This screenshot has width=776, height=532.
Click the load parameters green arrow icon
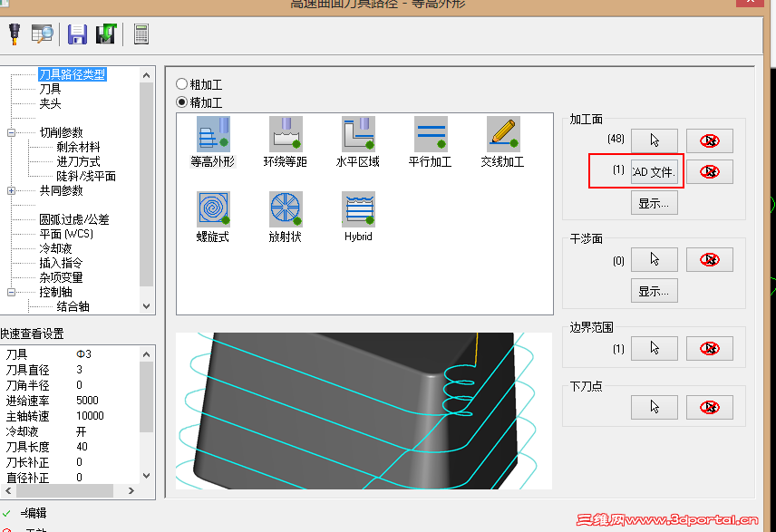[106, 34]
